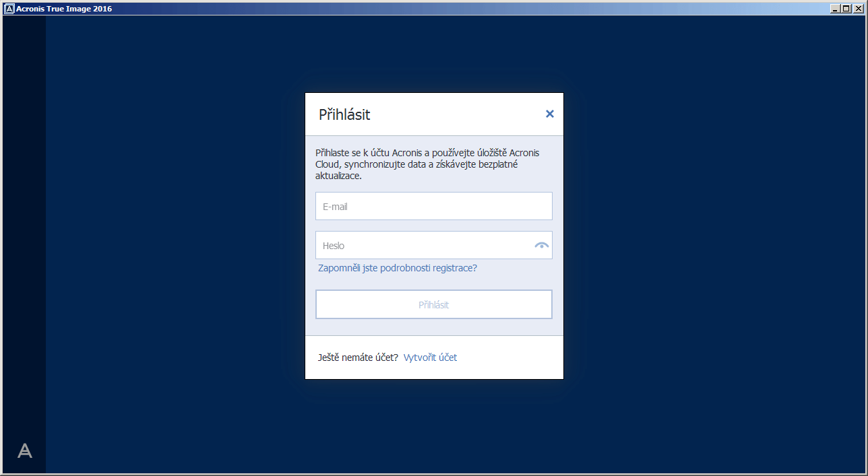The height and width of the screenshot is (476, 868).
Task: Click the Přihlásit sign-in button
Action: pyautogui.click(x=434, y=304)
